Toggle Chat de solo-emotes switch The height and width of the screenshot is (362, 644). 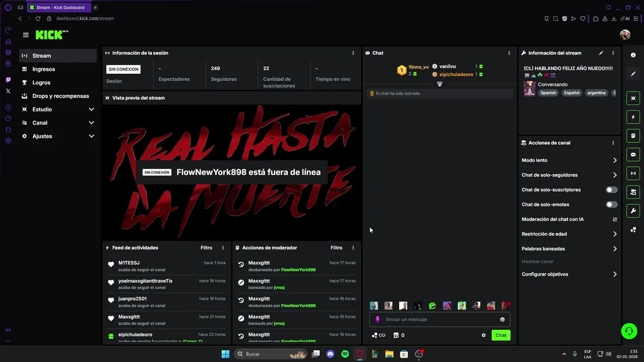click(611, 205)
